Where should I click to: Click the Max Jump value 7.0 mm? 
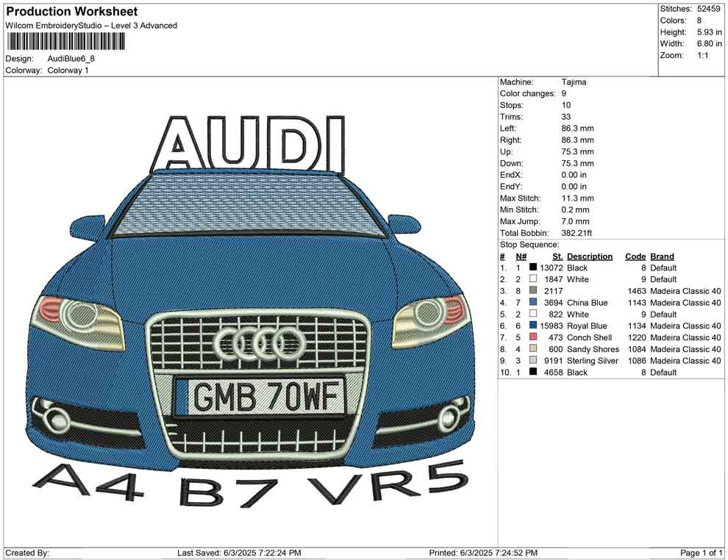click(575, 221)
